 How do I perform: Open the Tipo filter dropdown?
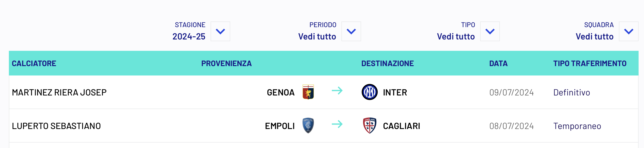click(490, 31)
